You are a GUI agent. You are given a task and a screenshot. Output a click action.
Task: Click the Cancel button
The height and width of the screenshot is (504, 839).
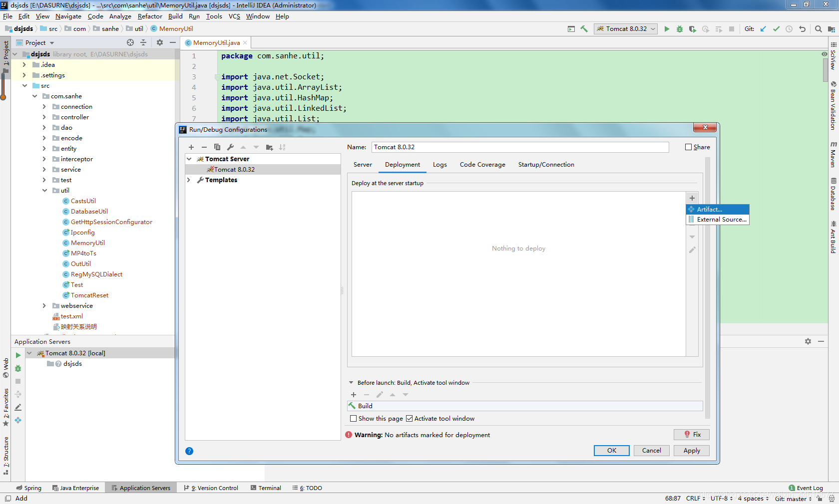(652, 451)
